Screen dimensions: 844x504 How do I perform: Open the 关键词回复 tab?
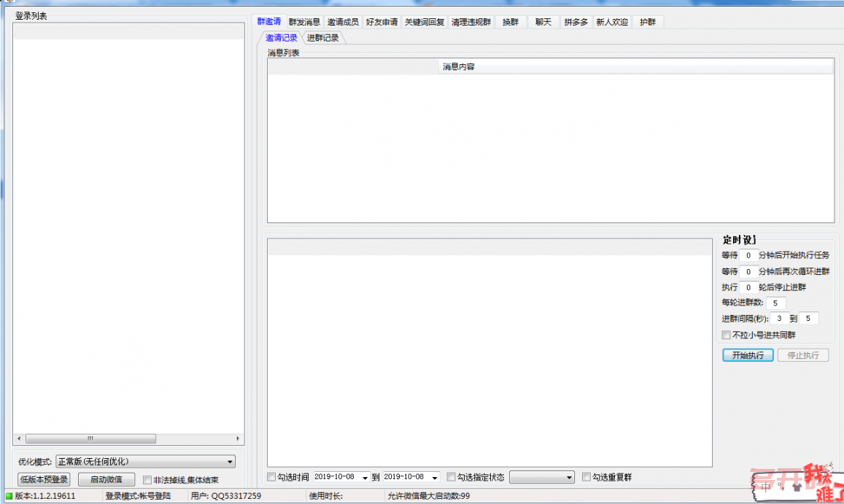point(425,22)
